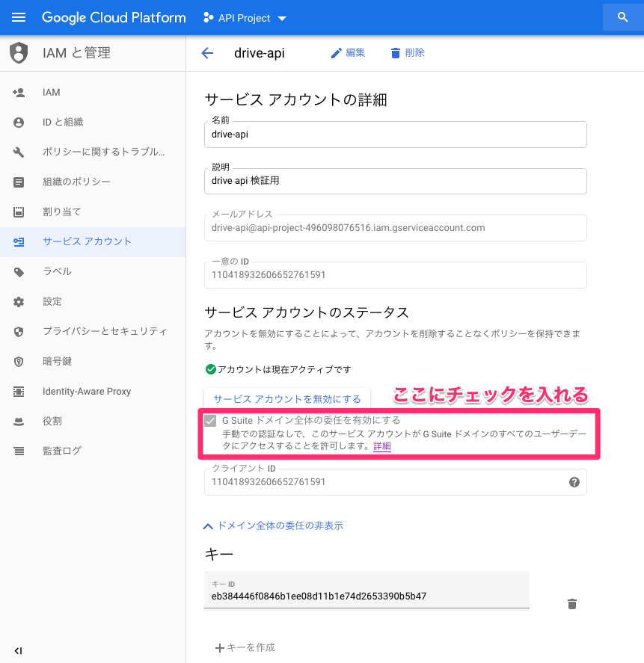Click the 暗号鍵 key shield icon
644x663 pixels.
[x=19, y=362]
